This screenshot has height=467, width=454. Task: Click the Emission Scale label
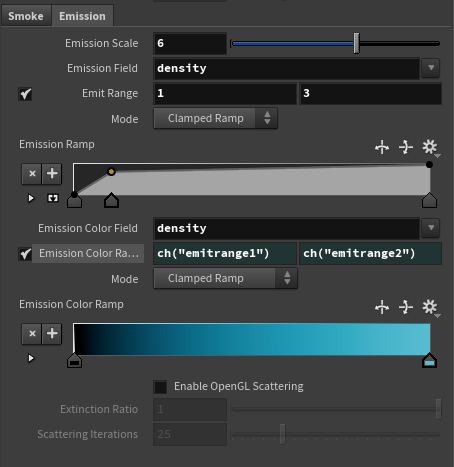[102, 43]
